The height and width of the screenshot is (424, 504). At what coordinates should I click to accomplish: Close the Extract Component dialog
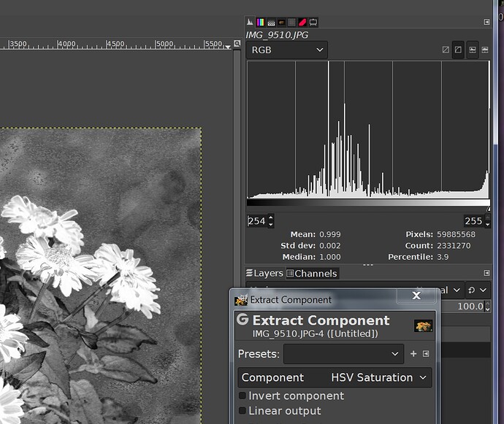pos(416,296)
